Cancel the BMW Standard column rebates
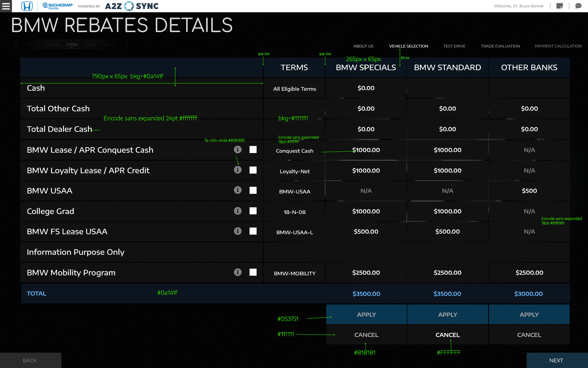This screenshot has height=368, width=588. pos(448,335)
